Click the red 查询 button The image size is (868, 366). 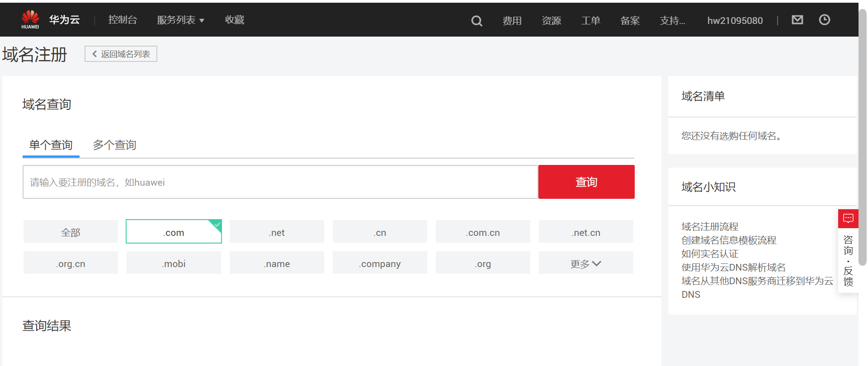[586, 182]
